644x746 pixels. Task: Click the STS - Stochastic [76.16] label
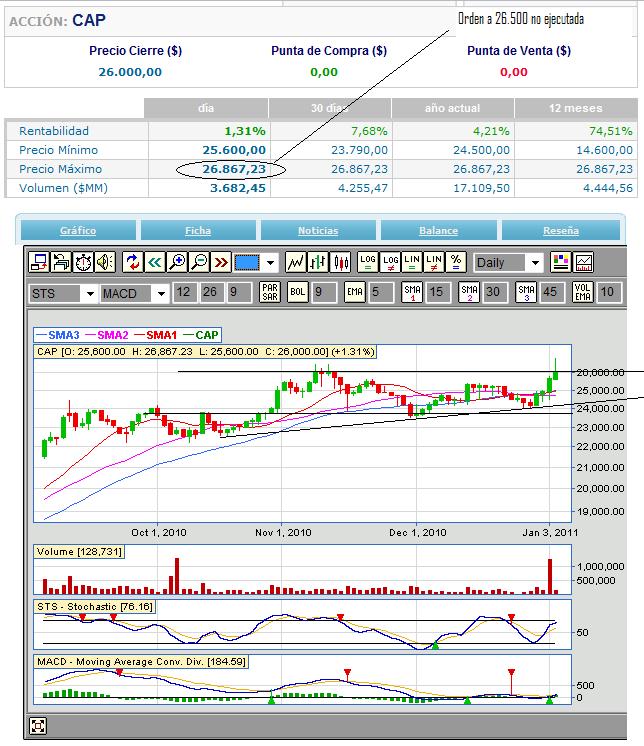95,607
